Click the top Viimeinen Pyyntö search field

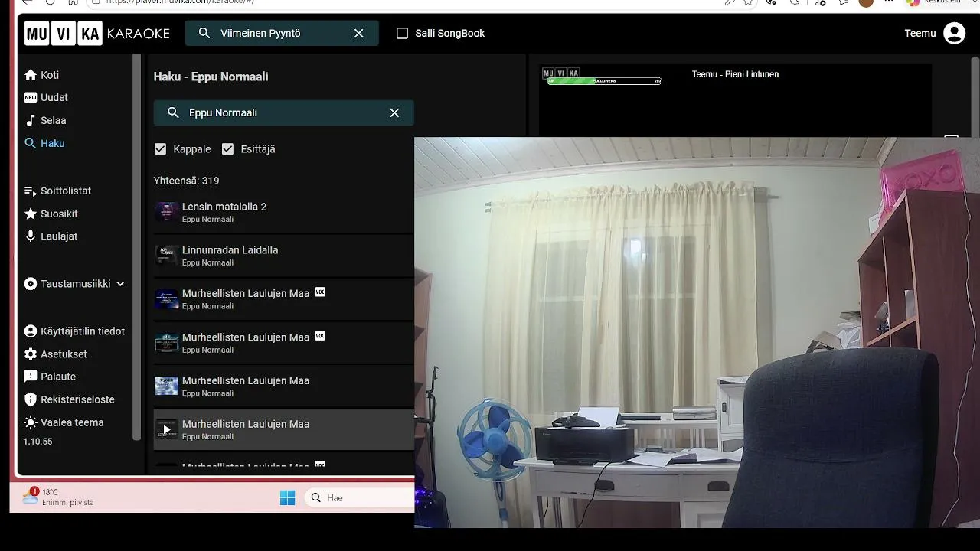pos(282,34)
